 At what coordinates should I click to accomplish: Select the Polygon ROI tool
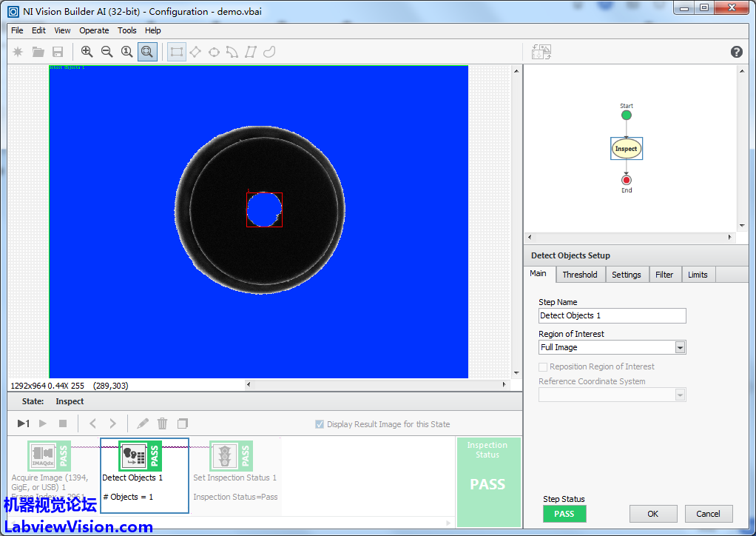[251, 52]
